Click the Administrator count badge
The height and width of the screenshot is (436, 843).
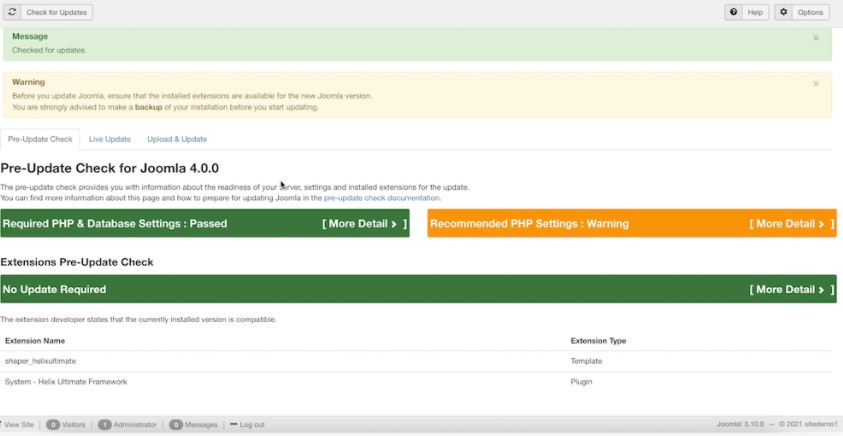104,425
